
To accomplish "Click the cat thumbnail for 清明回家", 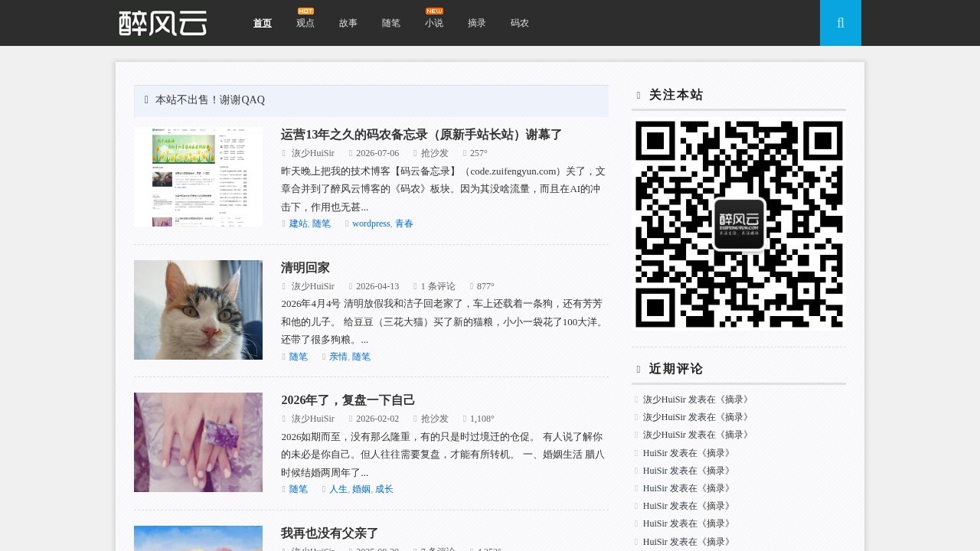I will tap(198, 310).
